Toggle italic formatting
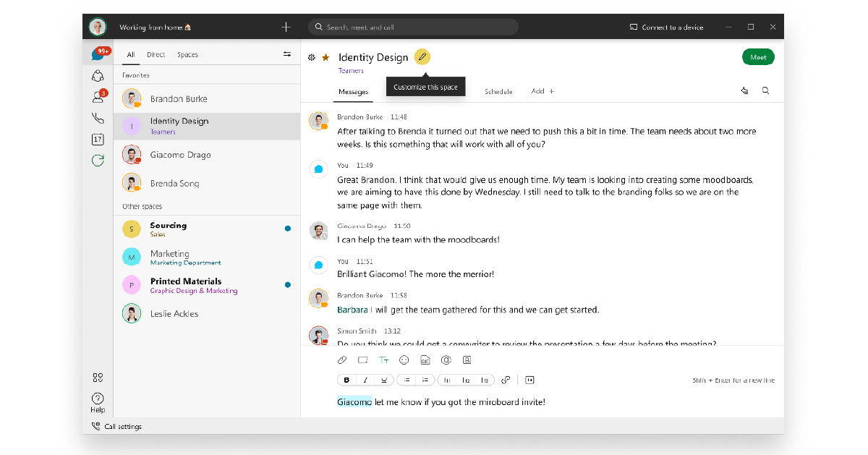This screenshot has width=868, height=455. 365,379
